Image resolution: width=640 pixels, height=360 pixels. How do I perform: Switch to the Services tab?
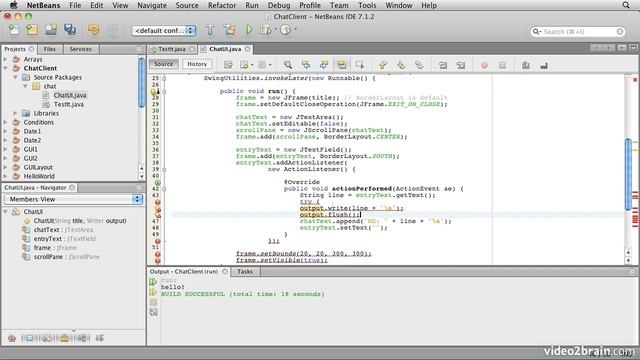coord(80,49)
